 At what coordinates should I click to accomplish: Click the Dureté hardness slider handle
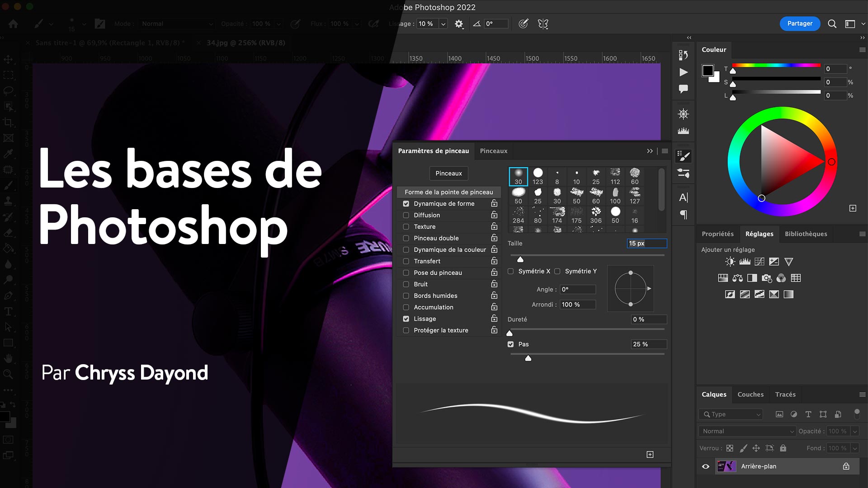point(509,333)
